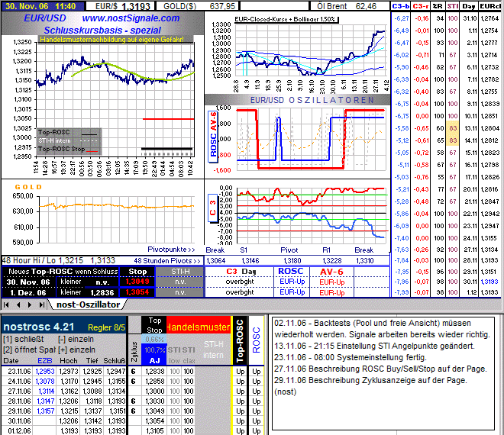
Task: Click the 48 Stunden Pivots >> link
Action: tap(167, 260)
